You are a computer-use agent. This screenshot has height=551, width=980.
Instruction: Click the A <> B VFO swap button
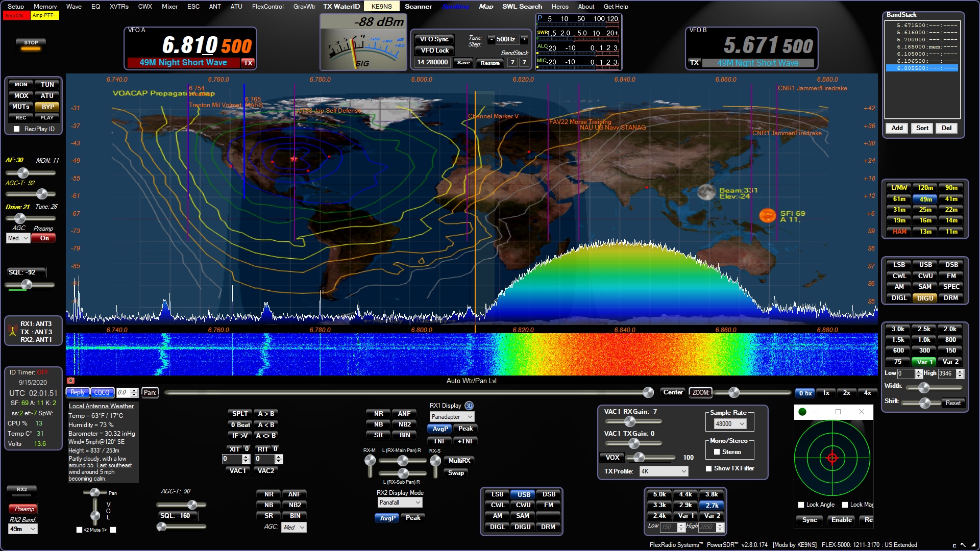coord(266,436)
